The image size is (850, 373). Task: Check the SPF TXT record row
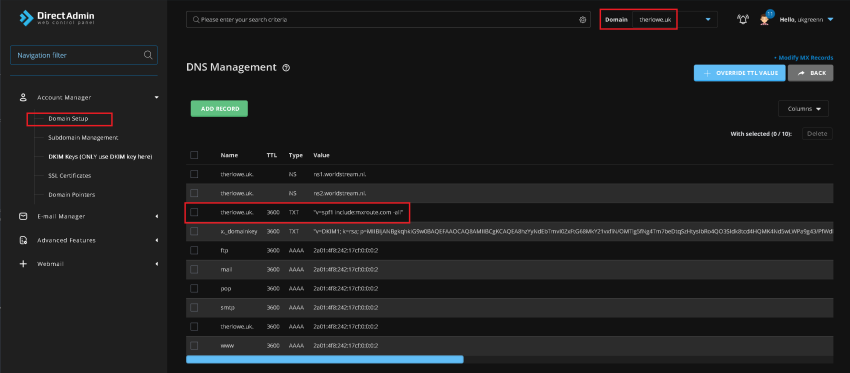pyautogui.click(x=194, y=212)
